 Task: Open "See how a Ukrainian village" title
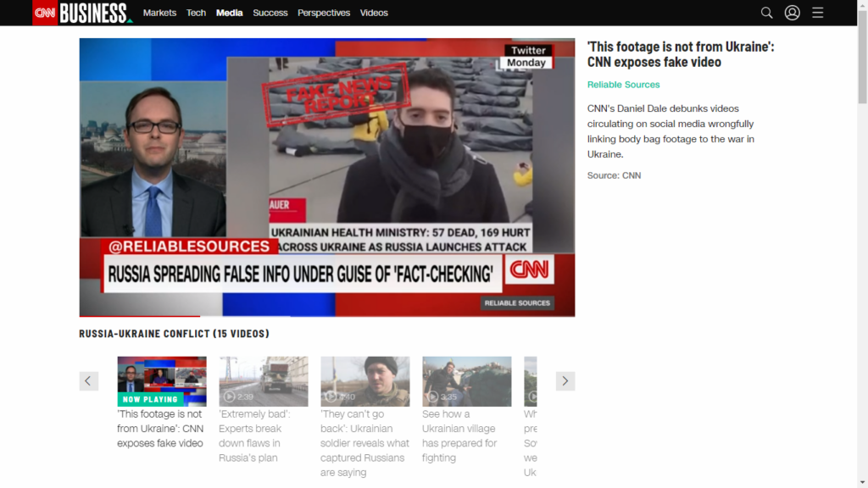459,436
